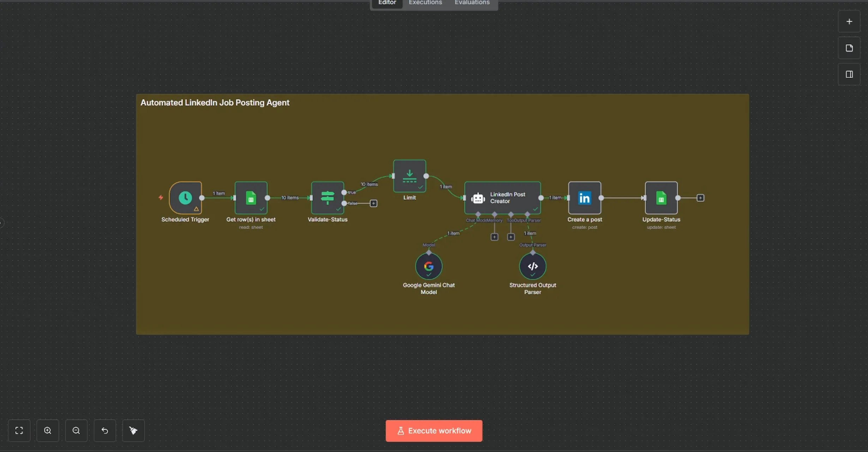This screenshot has width=868, height=452.
Task: Select the Get row(s) in sheet node
Action: pyautogui.click(x=251, y=198)
